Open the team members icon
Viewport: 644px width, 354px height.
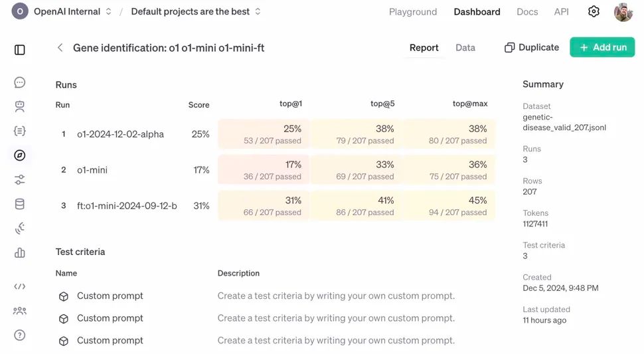pyautogui.click(x=20, y=311)
